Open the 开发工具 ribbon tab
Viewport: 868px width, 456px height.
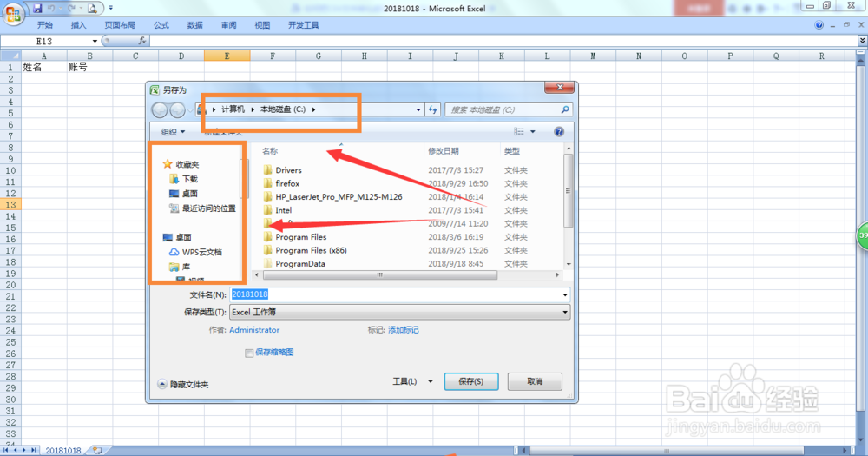[x=303, y=25]
